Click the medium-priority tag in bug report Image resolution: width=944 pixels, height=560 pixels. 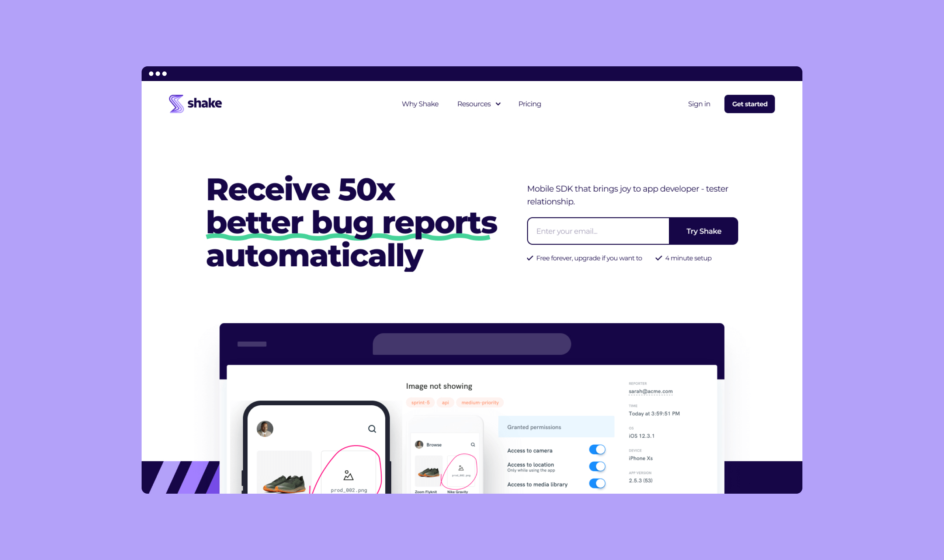tap(480, 402)
